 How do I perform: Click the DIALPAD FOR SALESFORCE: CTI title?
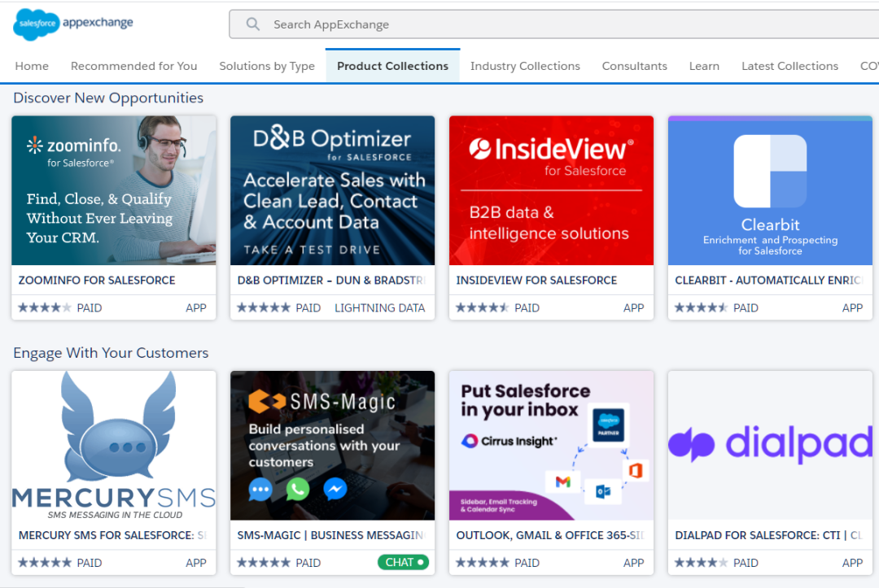click(768, 535)
